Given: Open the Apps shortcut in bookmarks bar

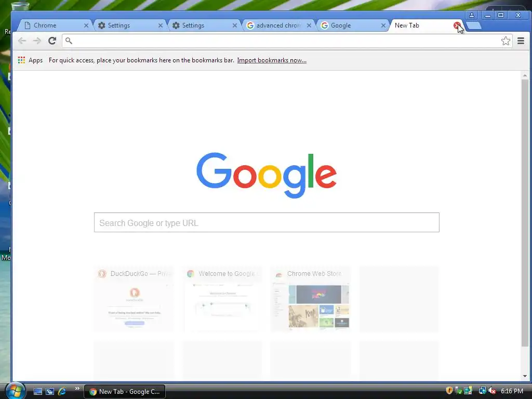Looking at the screenshot, I should [x=30, y=60].
